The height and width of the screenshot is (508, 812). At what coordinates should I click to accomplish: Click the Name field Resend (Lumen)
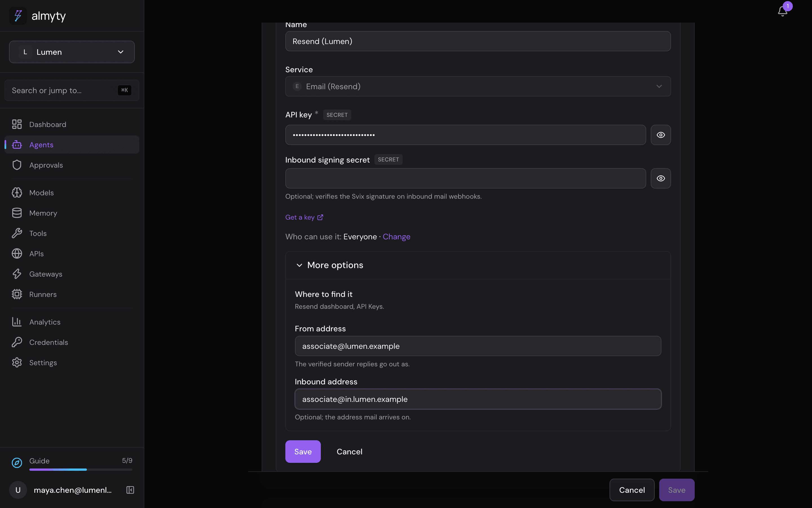(x=478, y=41)
